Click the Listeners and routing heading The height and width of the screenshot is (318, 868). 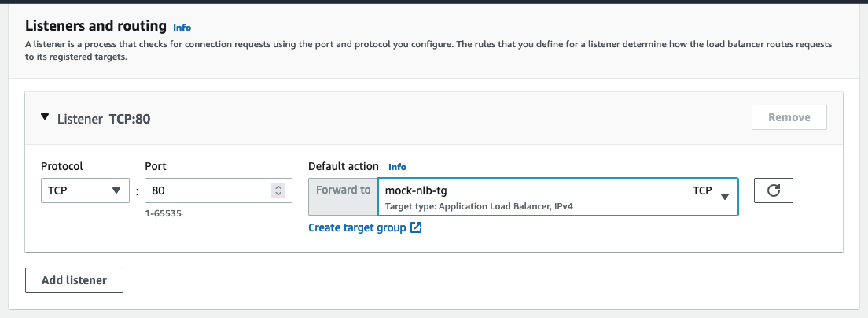(96, 25)
